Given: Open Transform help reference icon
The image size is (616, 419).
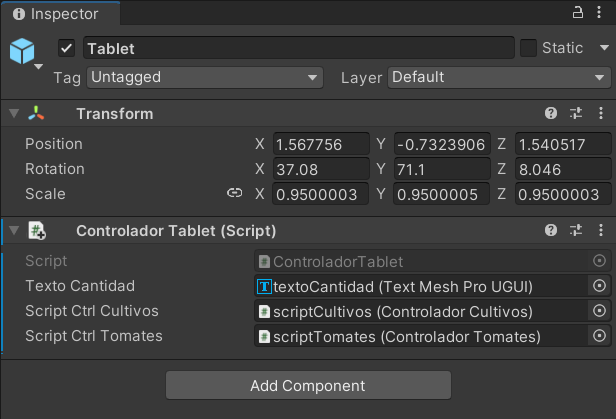Looking at the screenshot, I should (551, 113).
